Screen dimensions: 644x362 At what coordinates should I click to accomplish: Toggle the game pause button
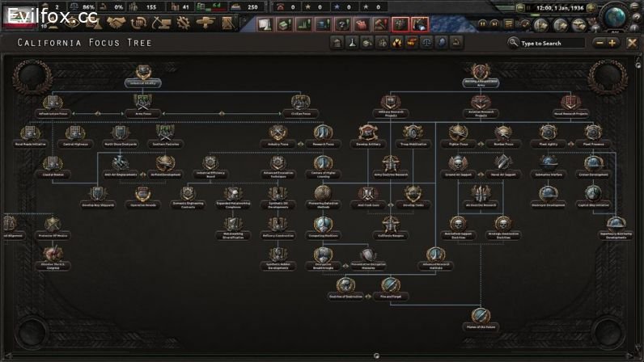point(483,24)
